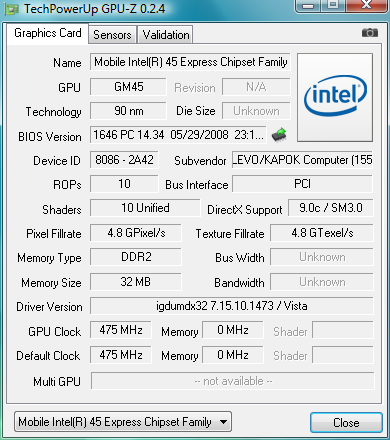Click the GPU Clock 475 MHz field
Image resolution: width=390 pixels, height=440 pixels.
[121, 330]
